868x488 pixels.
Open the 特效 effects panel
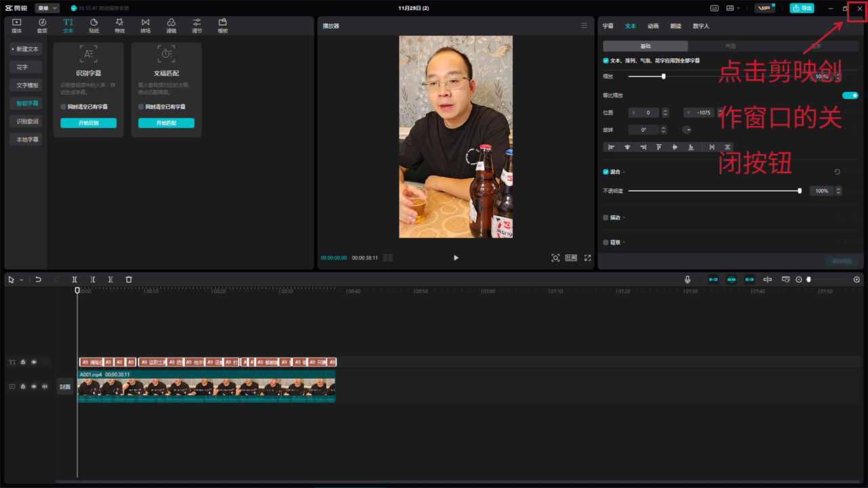pos(119,26)
